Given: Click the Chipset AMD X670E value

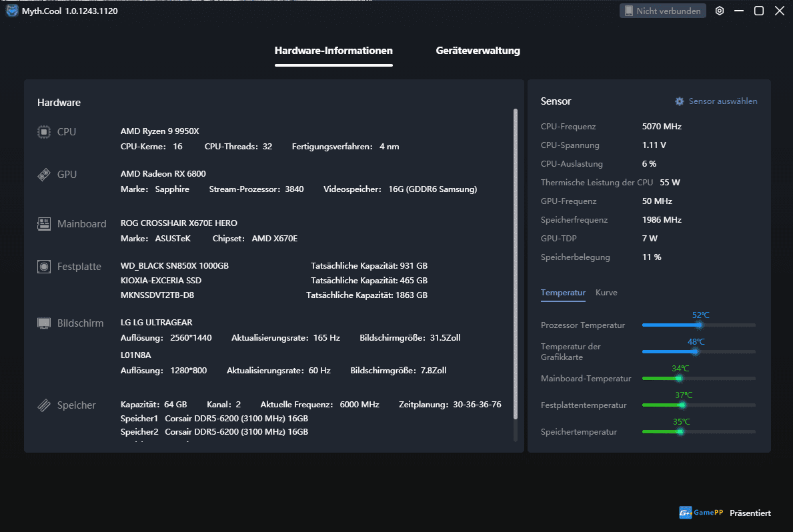Looking at the screenshot, I should click(274, 238).
